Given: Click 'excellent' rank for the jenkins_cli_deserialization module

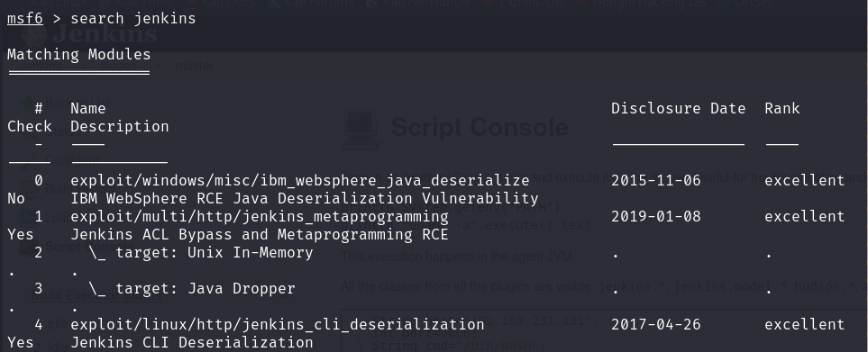Looking at the screenshot, I should coord(804,324).
